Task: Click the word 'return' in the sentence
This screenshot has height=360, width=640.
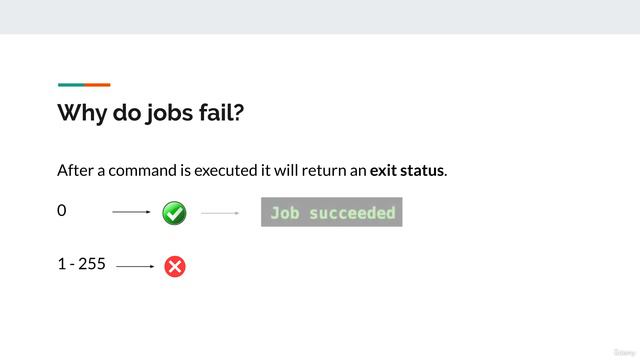Action: [x=324, y=171]
